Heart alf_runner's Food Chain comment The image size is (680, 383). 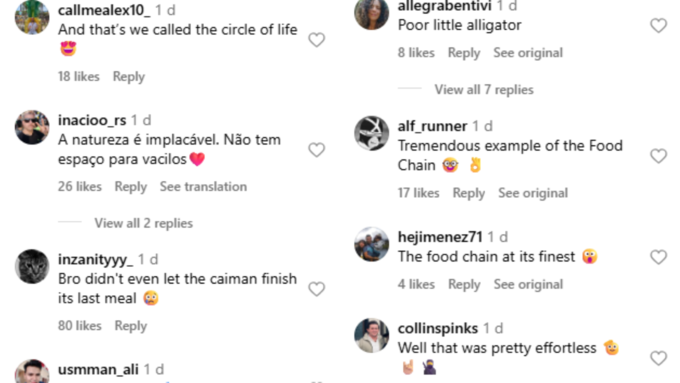pos(658,156)
